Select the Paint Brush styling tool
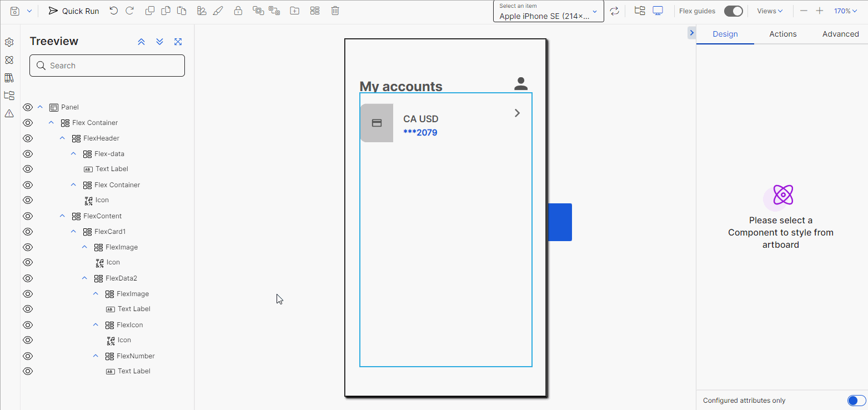This screenshot has width=868, height=410. [217, 11]
